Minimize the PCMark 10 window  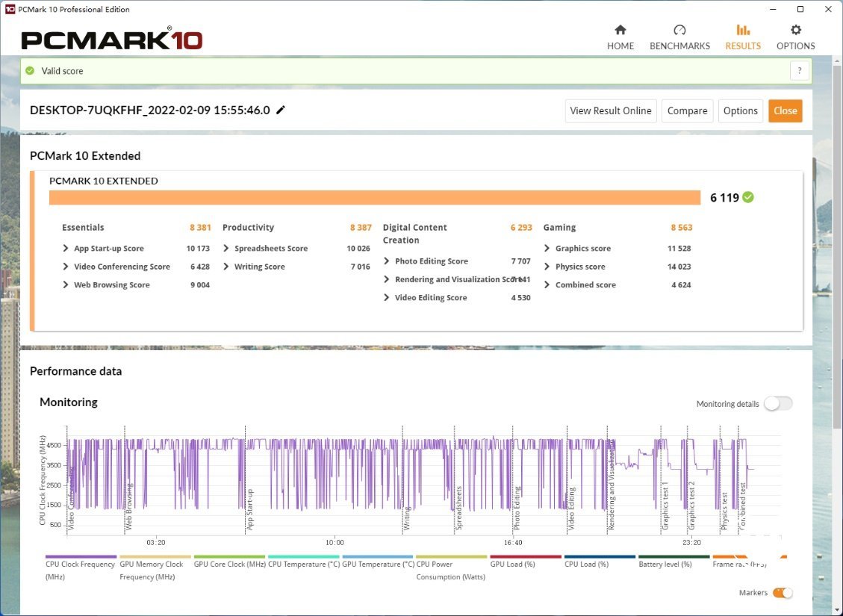(773, 9)
